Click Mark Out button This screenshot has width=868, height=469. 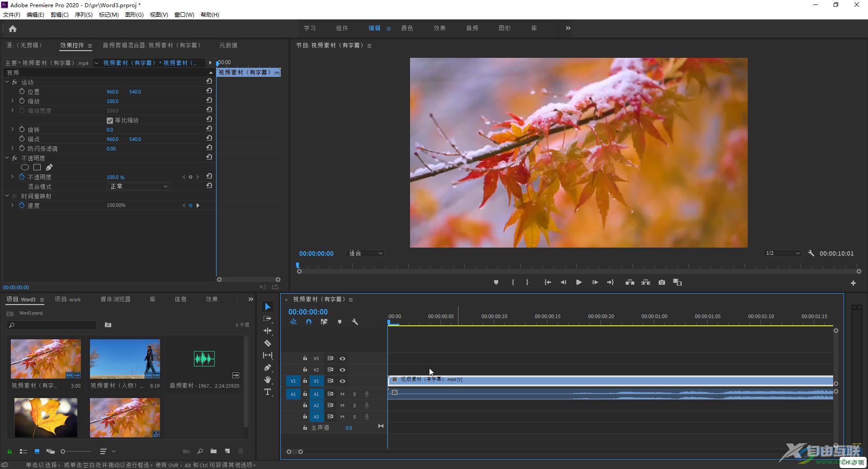point(527,282)
